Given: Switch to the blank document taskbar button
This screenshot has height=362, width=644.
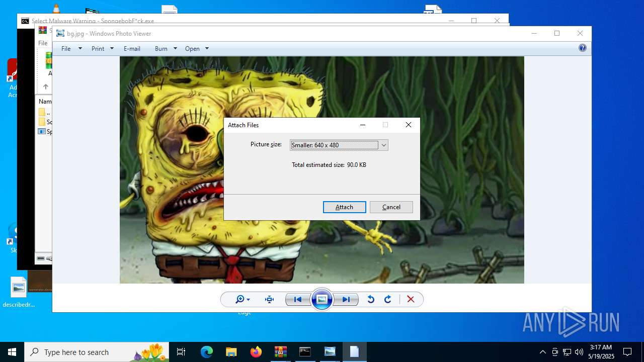Looking at the screenshot, I should (354, 352).
